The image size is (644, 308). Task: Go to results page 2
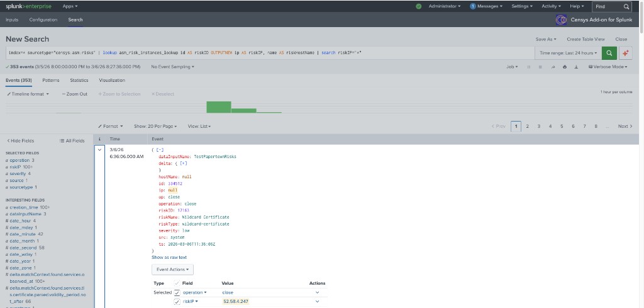(528, 126)
